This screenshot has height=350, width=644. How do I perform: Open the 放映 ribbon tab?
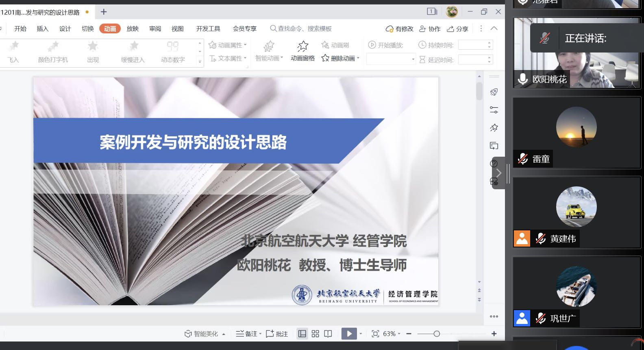[x=133, y=29]
